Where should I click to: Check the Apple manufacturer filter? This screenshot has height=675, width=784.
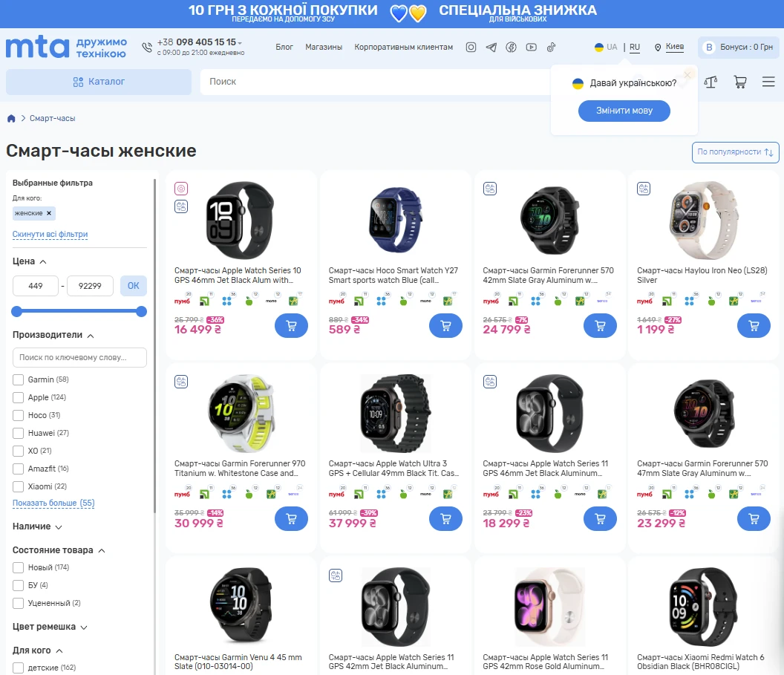pos(18,397)
